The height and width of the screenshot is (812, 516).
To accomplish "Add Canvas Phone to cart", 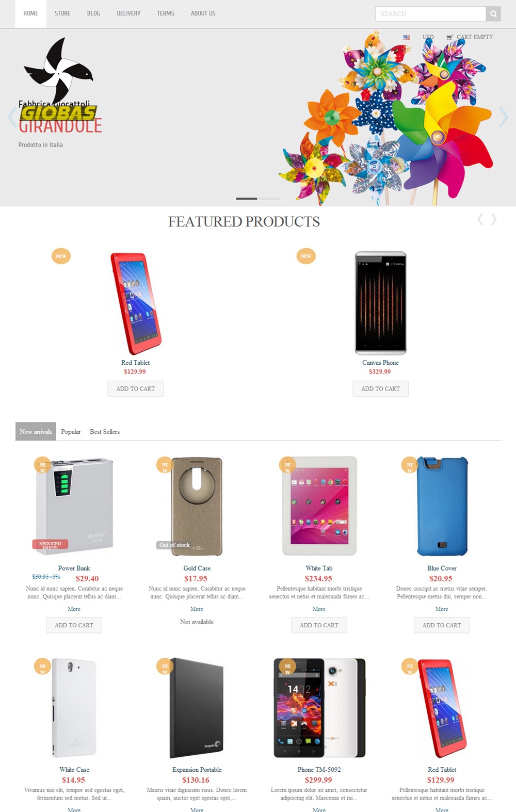I will pos(381,388).
